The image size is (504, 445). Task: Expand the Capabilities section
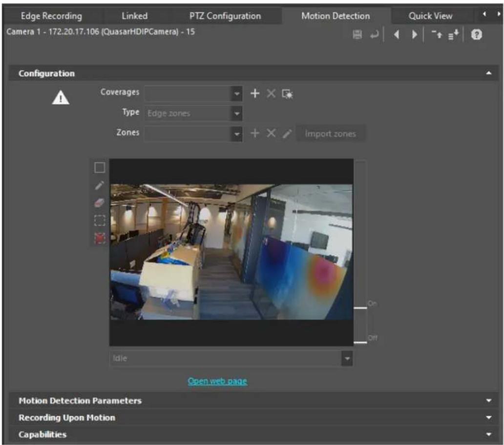click(x=488, y=434)
